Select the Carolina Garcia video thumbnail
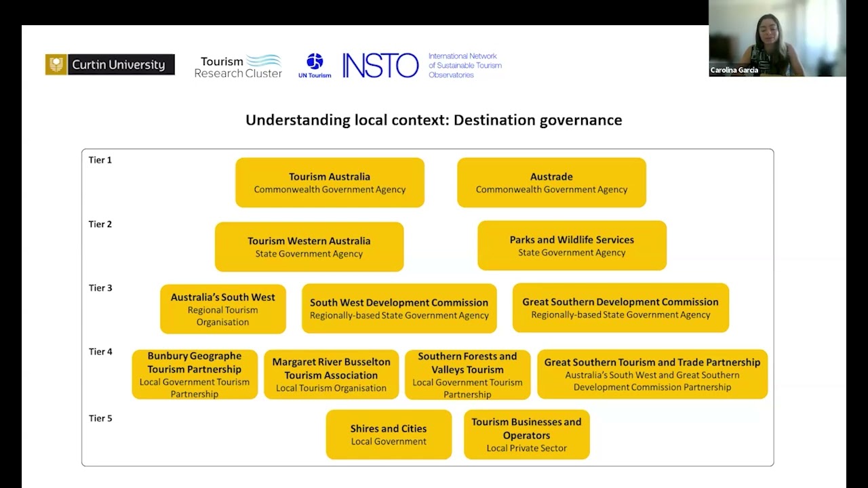The height and width of the screenshot is (488, 868). 777,38
